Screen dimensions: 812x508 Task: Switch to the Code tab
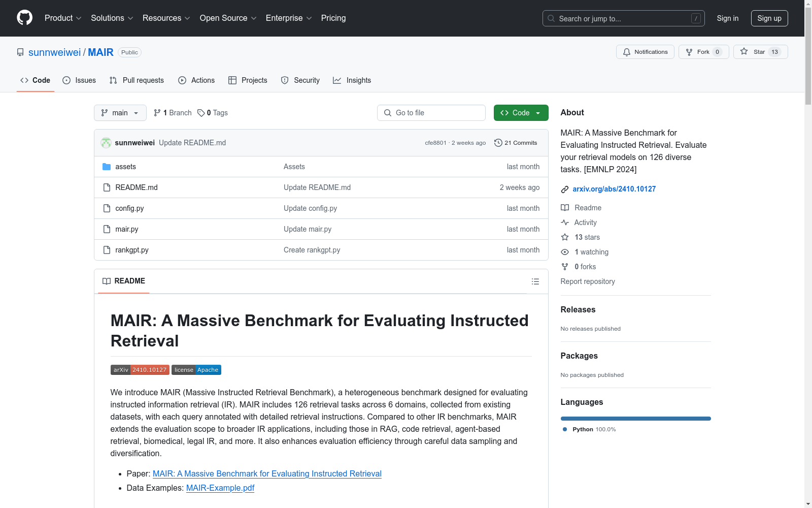(35, 80)
